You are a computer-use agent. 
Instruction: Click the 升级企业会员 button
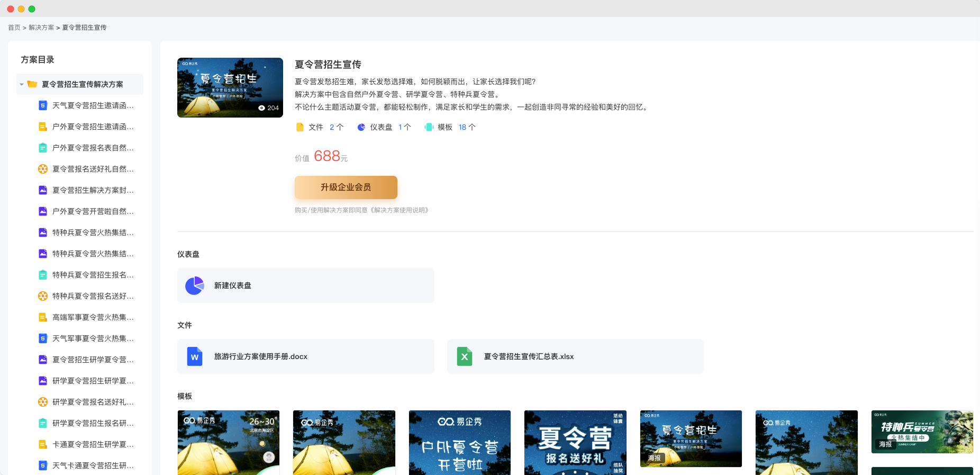coord(346,187)
